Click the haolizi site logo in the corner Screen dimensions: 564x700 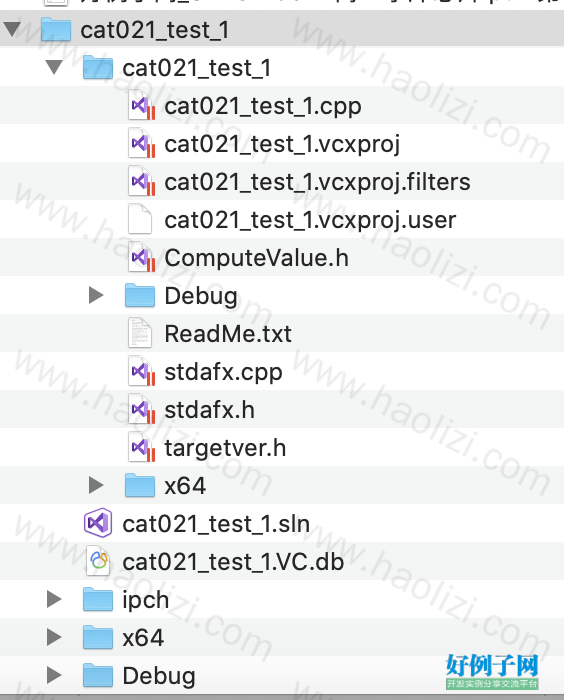click(x=492, y=672)
